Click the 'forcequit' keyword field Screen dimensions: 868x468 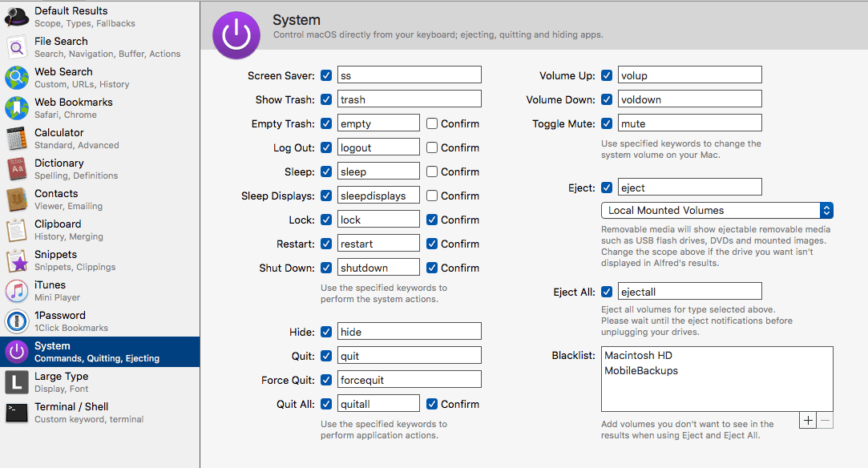409,380
